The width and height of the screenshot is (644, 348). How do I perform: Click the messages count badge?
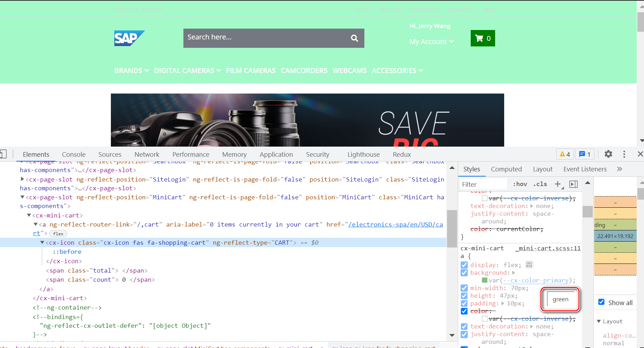pyautogui.click(x=585, y=154)
